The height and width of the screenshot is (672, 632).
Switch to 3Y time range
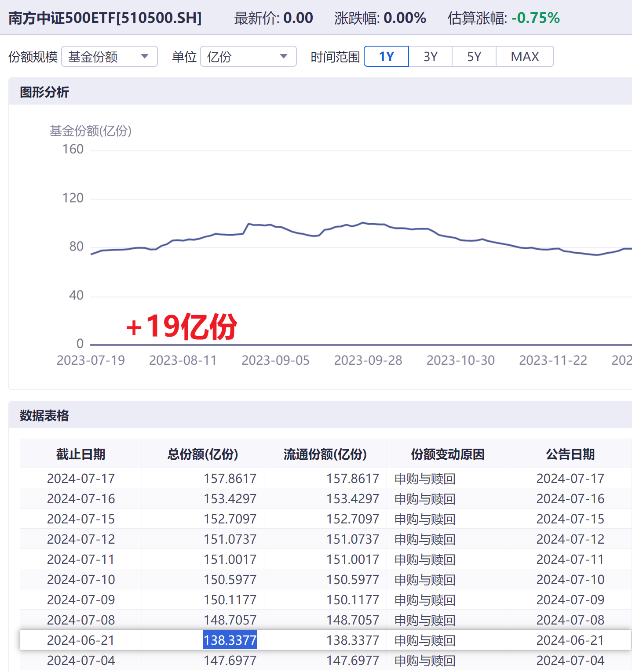pyautogui.click(x=431, y=57)
